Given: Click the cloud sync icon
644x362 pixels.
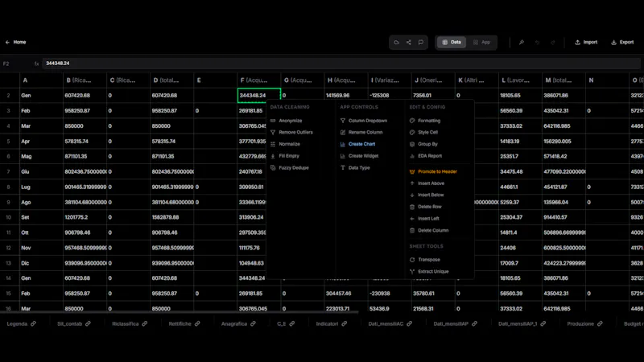Looking at the screenshot, I should pos(396,43).
